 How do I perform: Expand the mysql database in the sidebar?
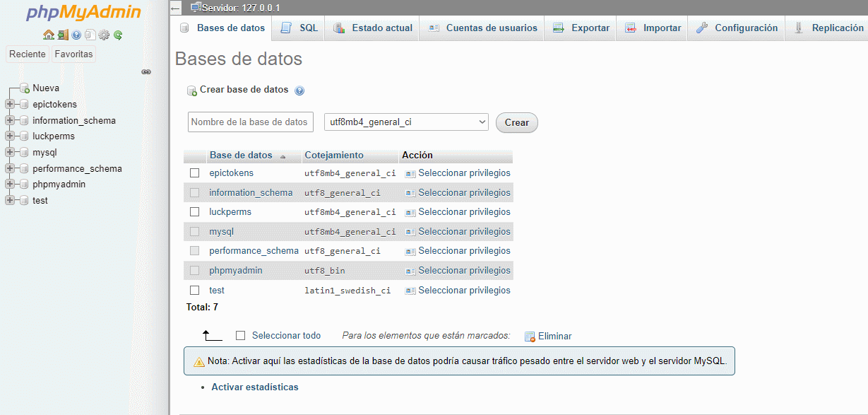(x=10, y=152)
